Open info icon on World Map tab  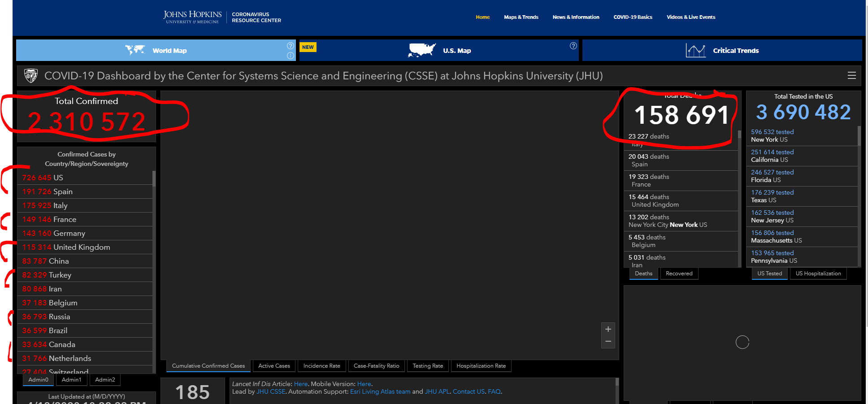pos(291,56)
